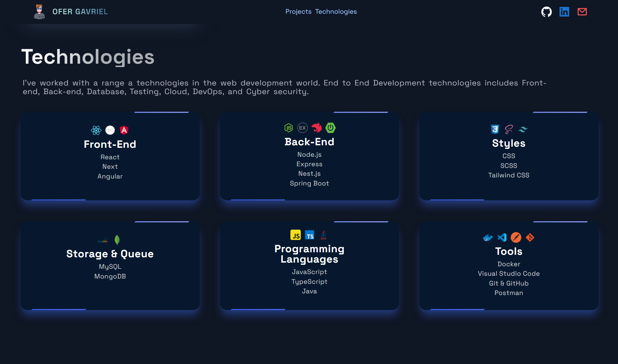Image resolution: width=618 pixels, height=364 pixels.
Task: Click the React atom icon
Action: coord(96,130)
